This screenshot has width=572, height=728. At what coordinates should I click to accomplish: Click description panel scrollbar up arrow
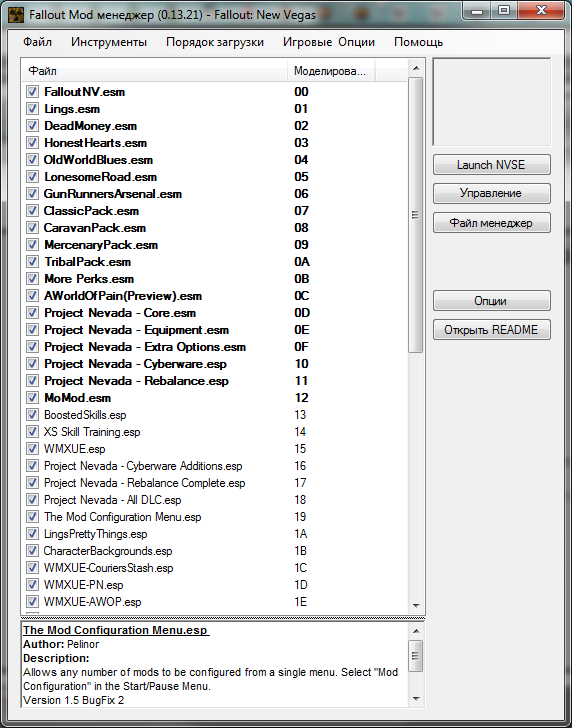click(416, 631)
